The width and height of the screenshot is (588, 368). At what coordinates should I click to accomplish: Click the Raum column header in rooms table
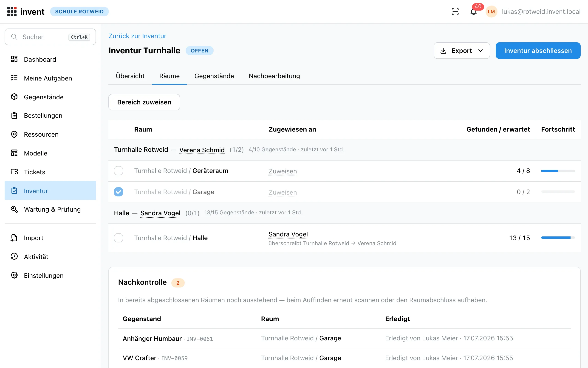coord(143,129)
